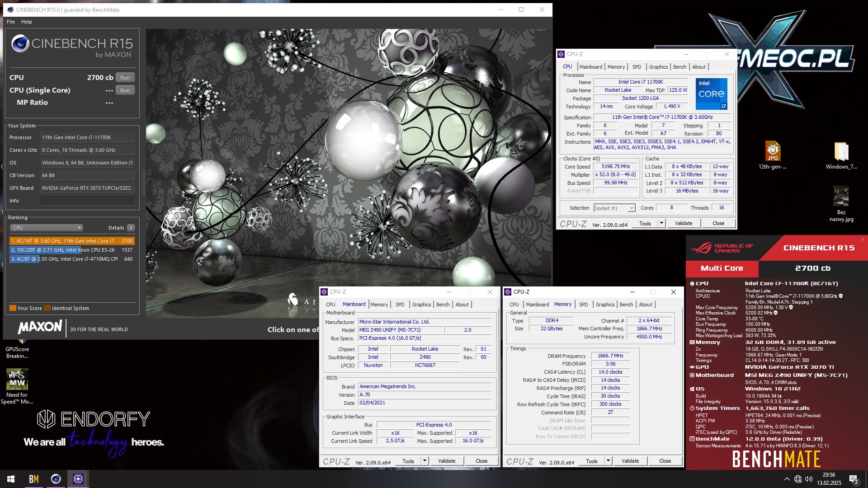Click the MEG Z490 UNIFY model field

coord(400,330)
